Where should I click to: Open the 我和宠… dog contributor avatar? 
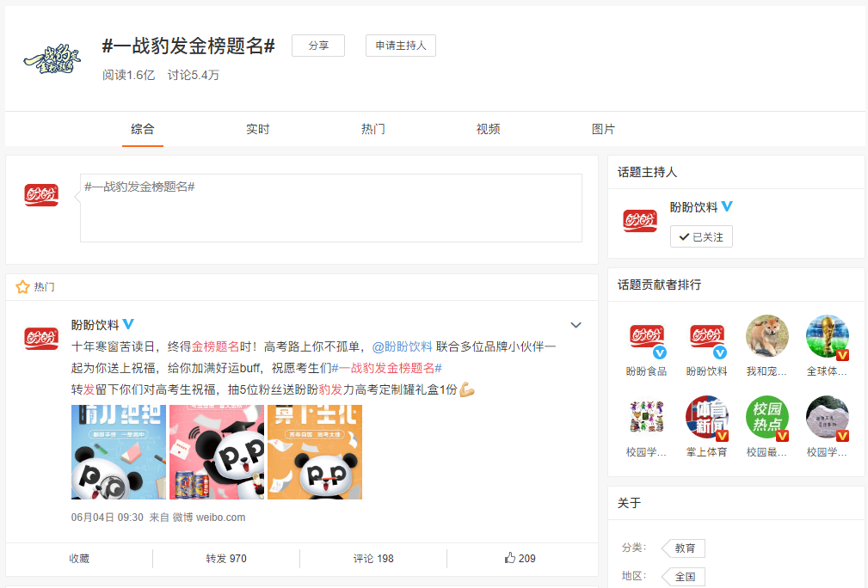767,337
